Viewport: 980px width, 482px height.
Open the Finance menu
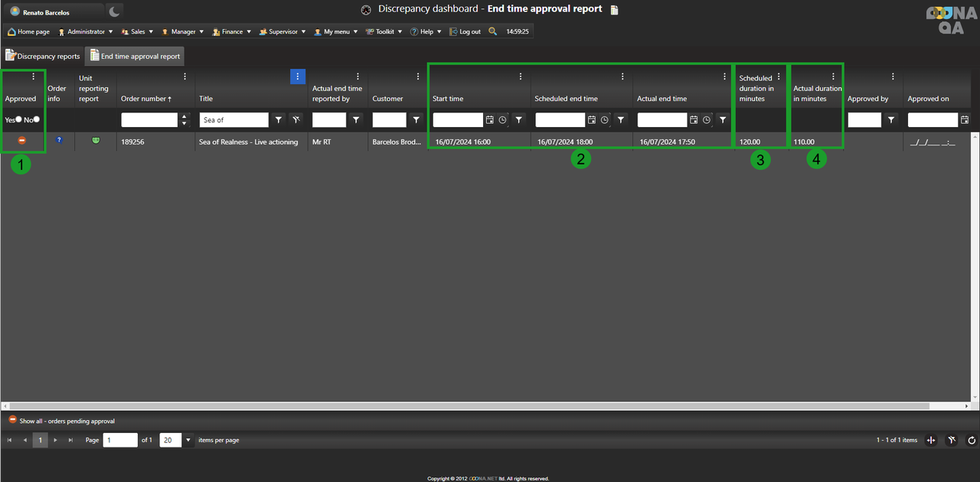(232, 31)
